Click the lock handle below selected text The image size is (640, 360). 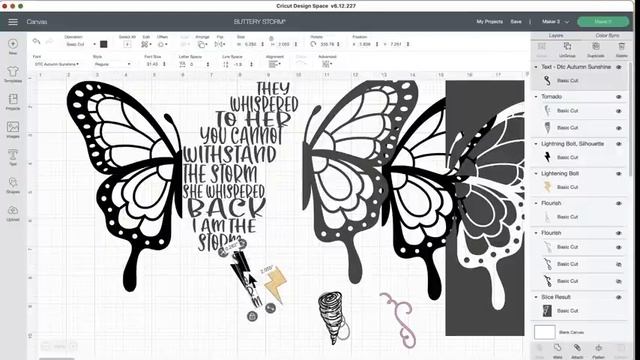(252, 316)
